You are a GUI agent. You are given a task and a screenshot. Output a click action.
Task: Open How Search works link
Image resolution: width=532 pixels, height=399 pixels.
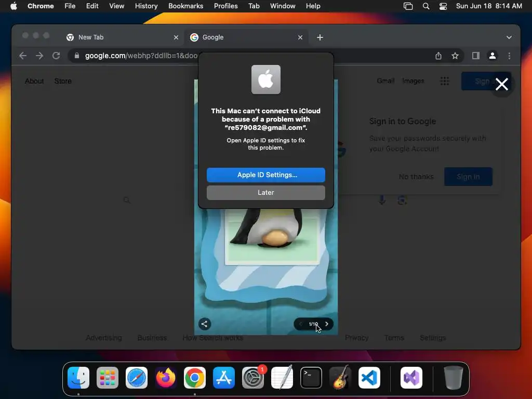tap(212, 338)
